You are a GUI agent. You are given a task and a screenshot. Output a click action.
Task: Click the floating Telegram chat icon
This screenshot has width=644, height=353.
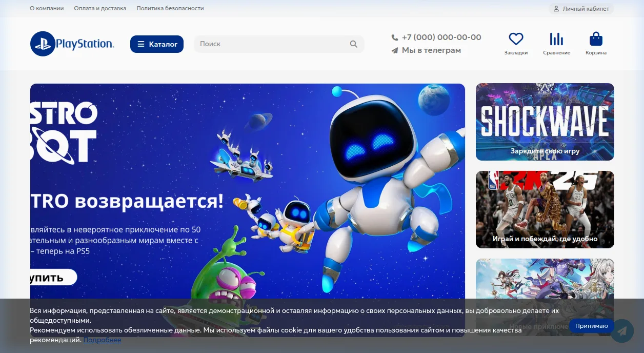622,331
